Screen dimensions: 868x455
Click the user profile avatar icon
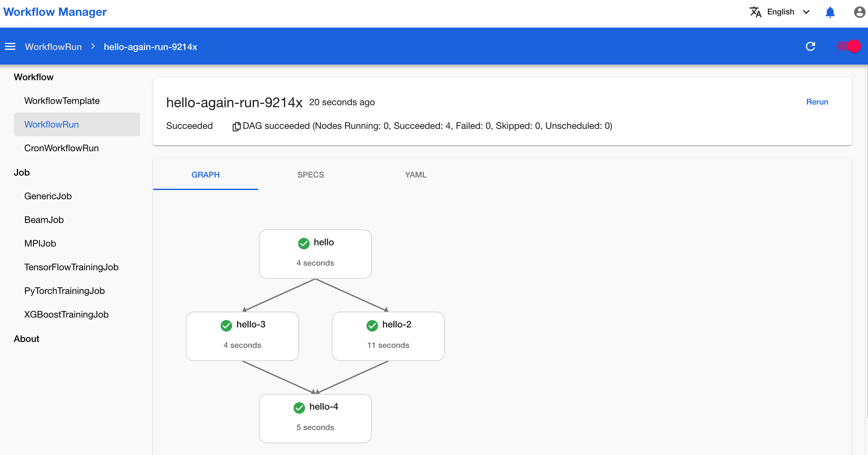coord(859,12)
